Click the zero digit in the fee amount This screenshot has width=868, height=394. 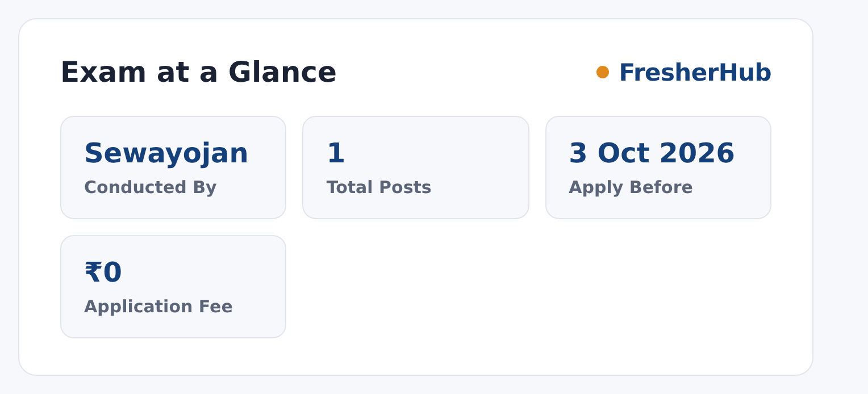[112, 273]
